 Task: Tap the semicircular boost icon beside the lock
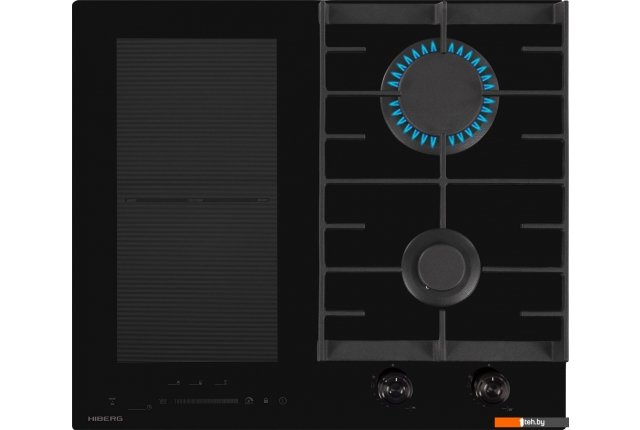coord(247,401)
